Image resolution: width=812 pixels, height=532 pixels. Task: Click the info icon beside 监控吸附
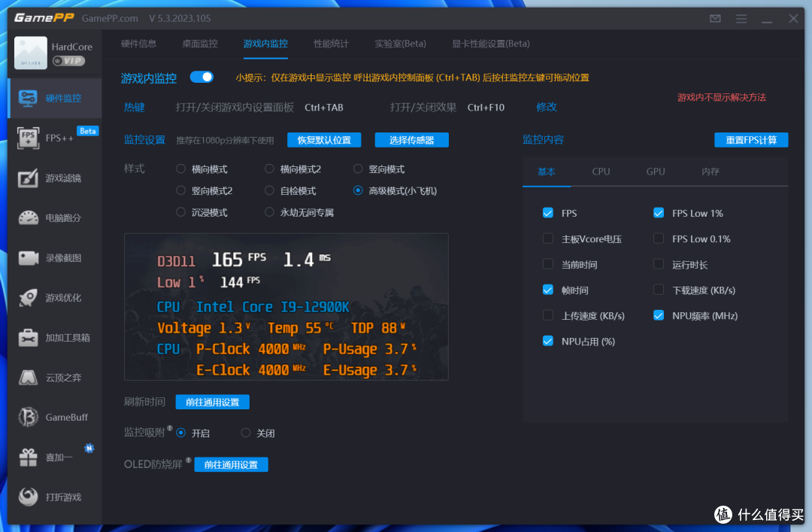[x=170, y=428]
